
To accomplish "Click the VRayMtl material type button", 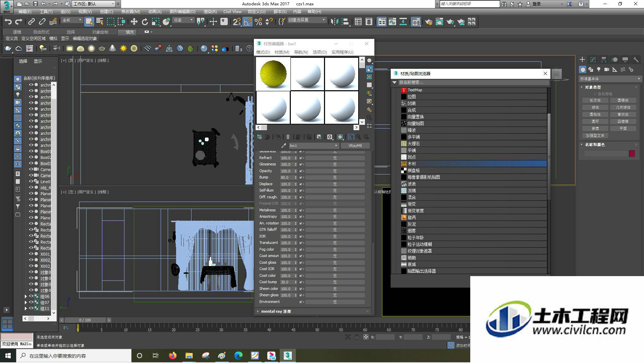I will point(355,146).
